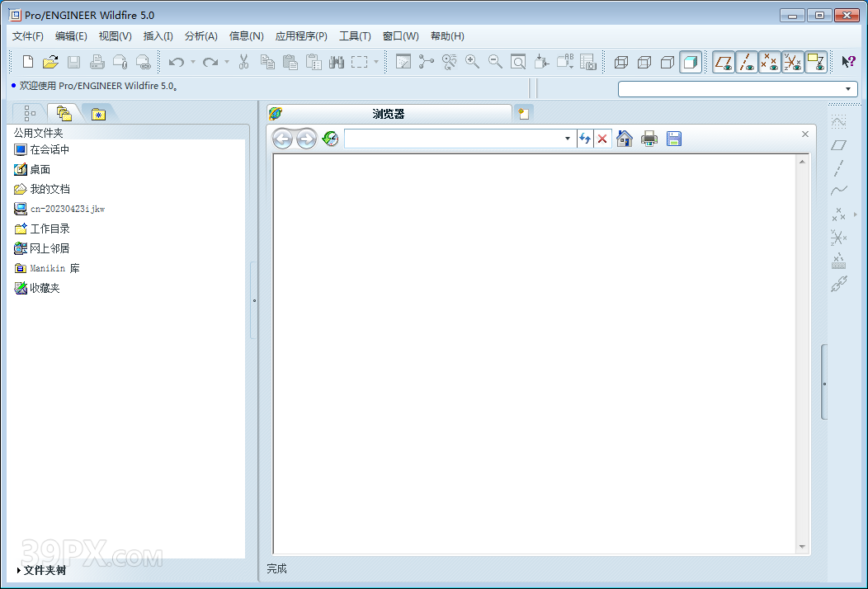Open the 我的文档 folder entry

click(41, 190)
